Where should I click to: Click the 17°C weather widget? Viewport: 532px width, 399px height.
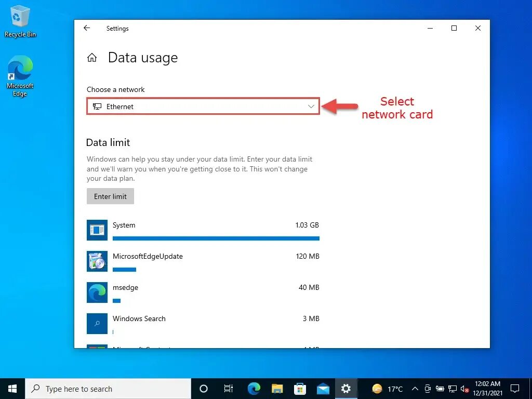[387, 389]
